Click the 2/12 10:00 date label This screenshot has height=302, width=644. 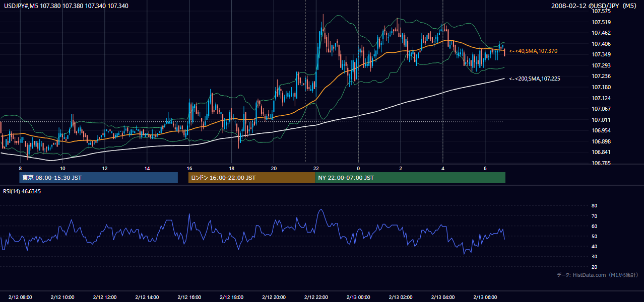[x=62, y=297]
